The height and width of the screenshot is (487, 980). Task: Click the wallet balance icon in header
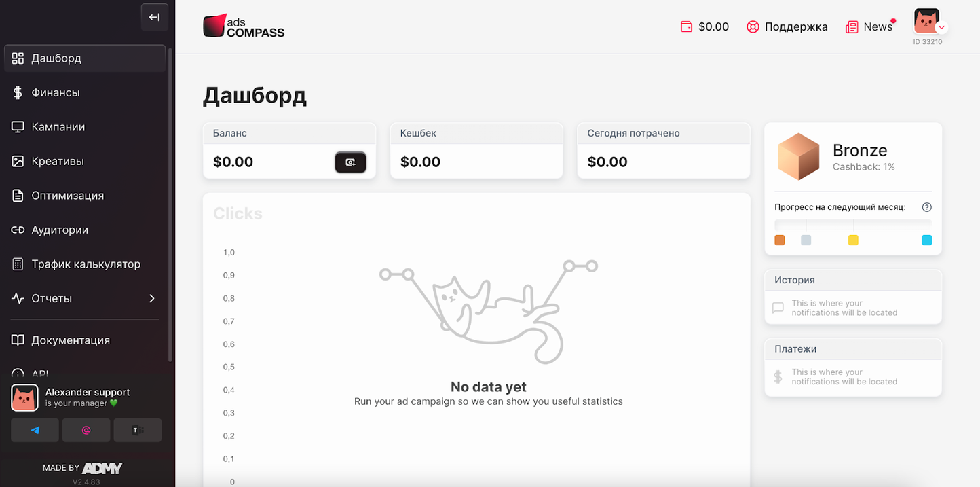pos(686,26)
